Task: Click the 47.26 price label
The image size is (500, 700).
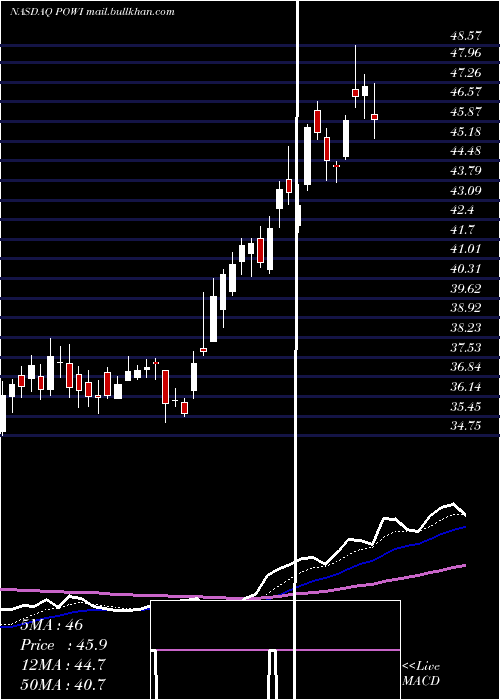Action: coord(466,73)
